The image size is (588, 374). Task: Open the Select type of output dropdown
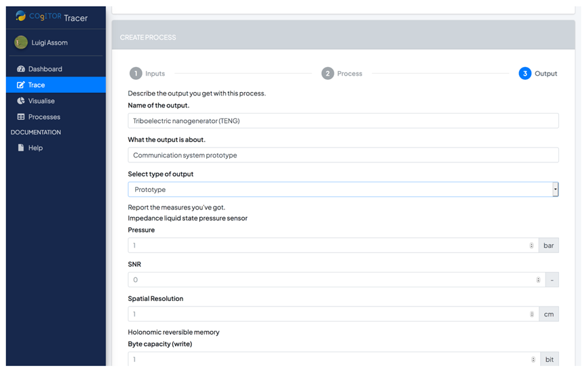click(x=343, y=189)
